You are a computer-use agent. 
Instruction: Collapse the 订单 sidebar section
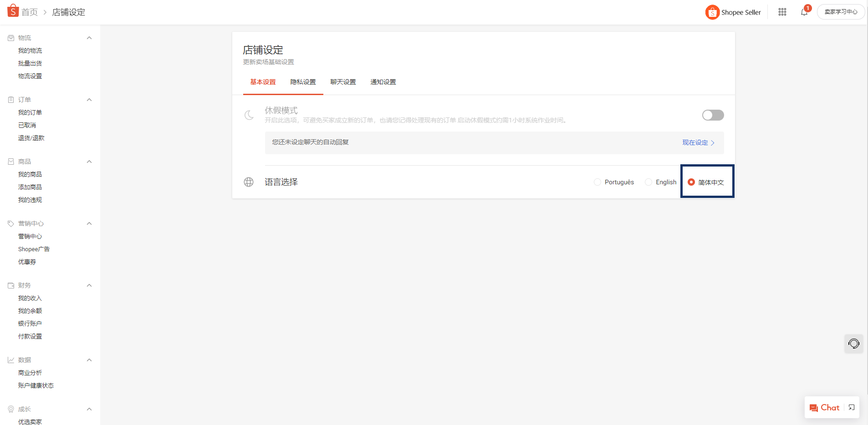tap(89, 100)
